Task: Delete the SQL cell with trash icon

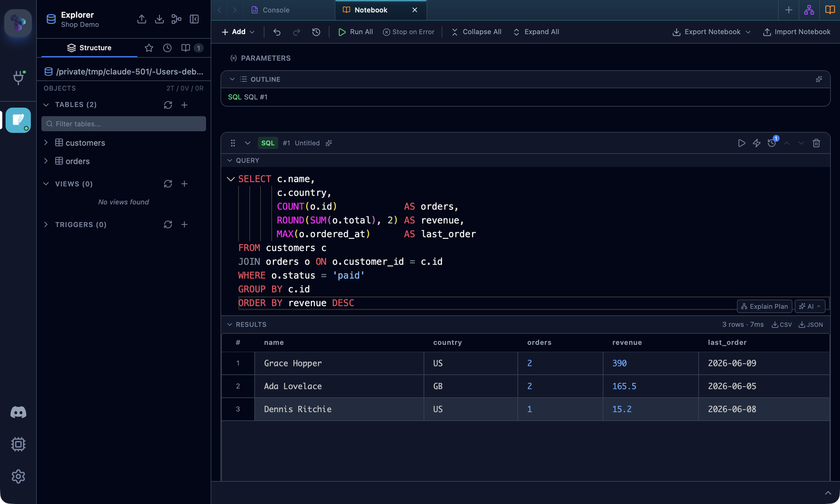Action: (816, 143)
